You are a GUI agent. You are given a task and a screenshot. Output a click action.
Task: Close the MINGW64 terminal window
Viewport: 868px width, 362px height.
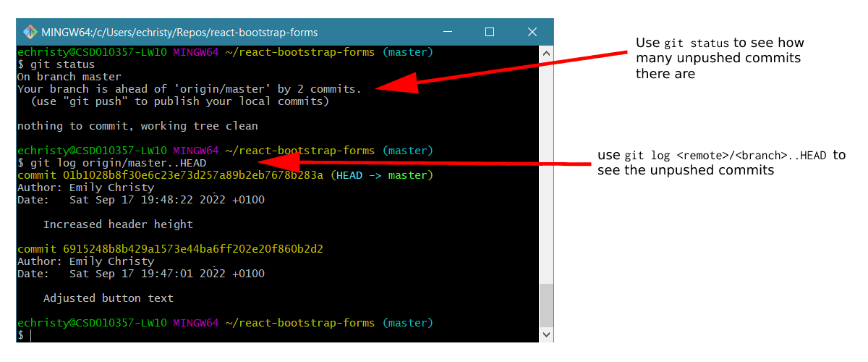(x=532, y=32)
